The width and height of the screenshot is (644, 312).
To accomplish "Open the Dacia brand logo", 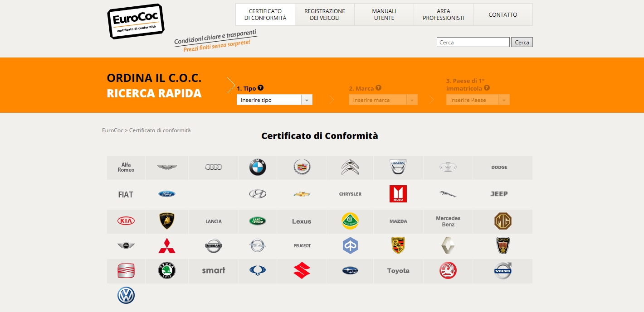I will [398, 167].
